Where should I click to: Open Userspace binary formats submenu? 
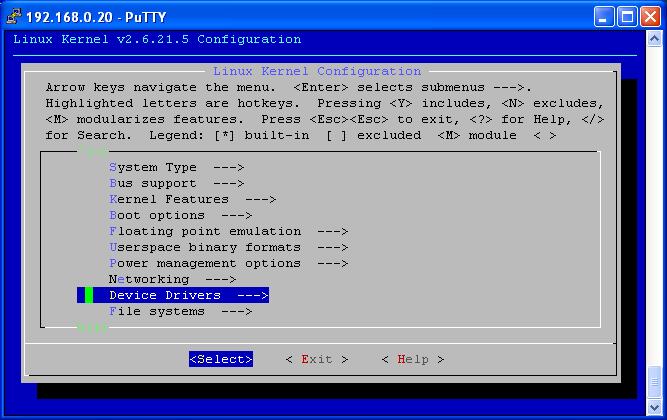click(228, 247)
